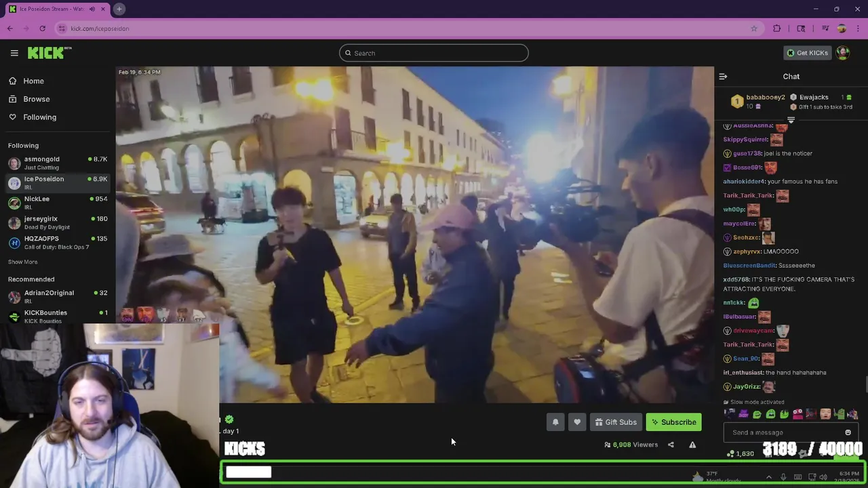The width and height of the screenshot is (868, 488).
Task: Open chat user irl_enthusiast's profile
Action: pyautogui.click(x=743, y=373)
